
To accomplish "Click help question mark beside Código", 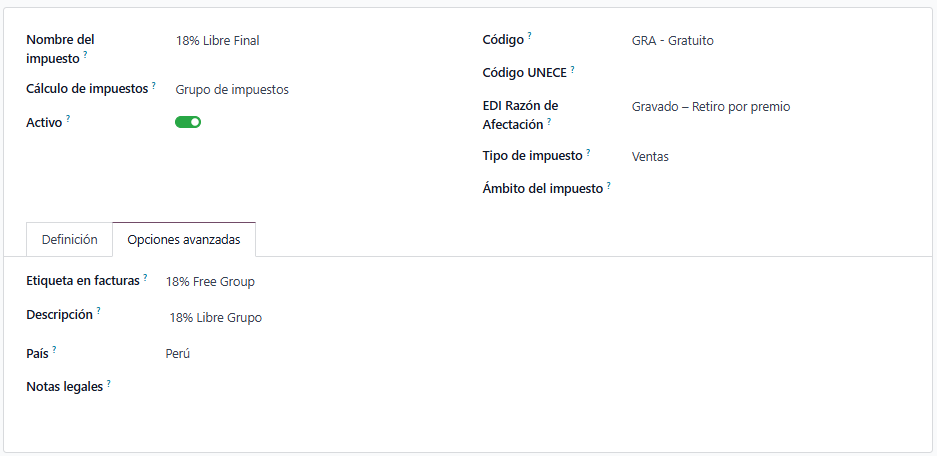I will coord(530,36).
